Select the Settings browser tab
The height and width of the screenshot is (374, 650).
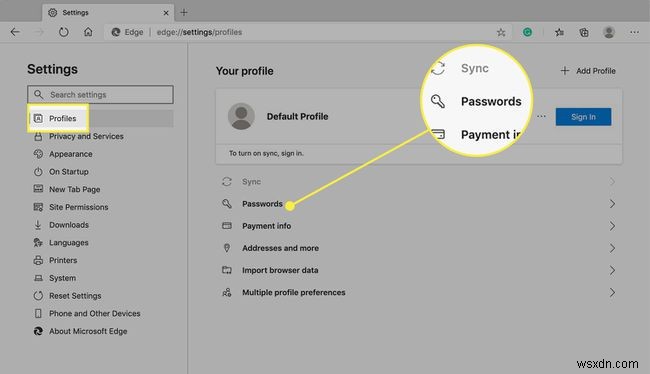click(108, 12)
